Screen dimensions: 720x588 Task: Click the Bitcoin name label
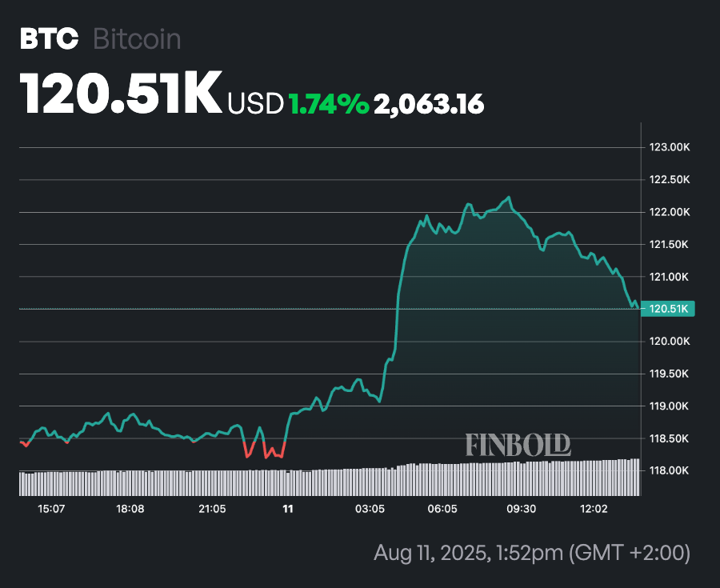click(137, 39)
